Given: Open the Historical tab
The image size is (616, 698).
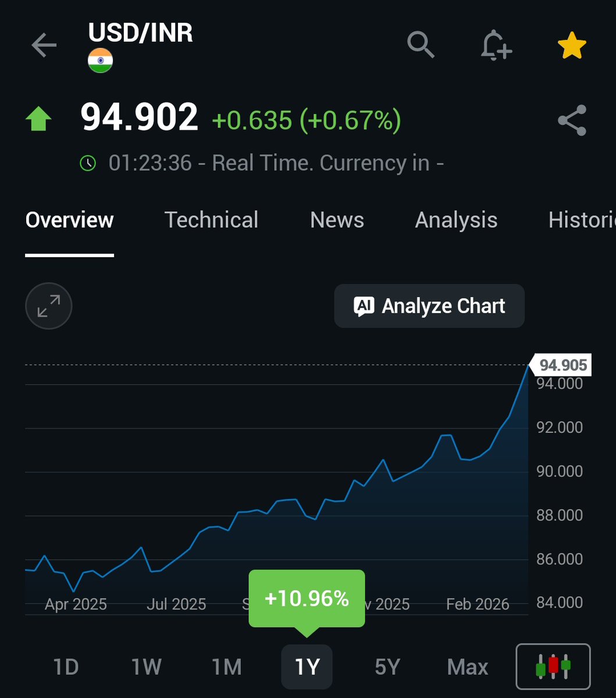Looking at the screenshot, I should (582, 220).
